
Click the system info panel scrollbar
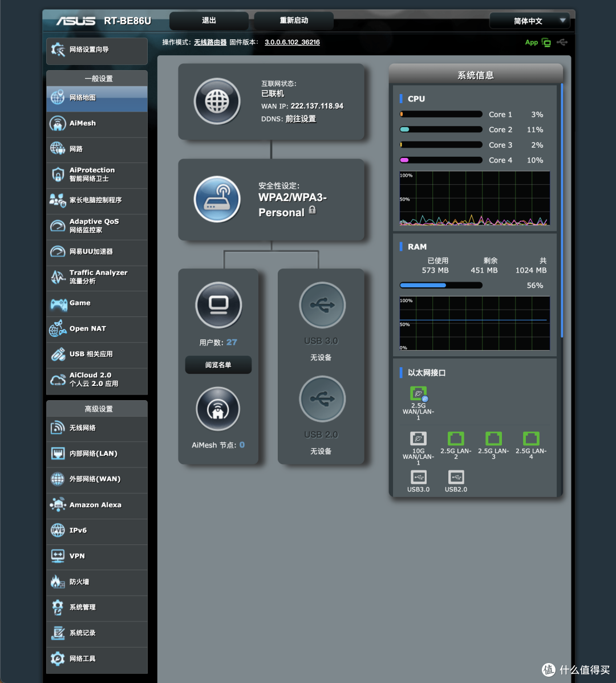point(562,210)
